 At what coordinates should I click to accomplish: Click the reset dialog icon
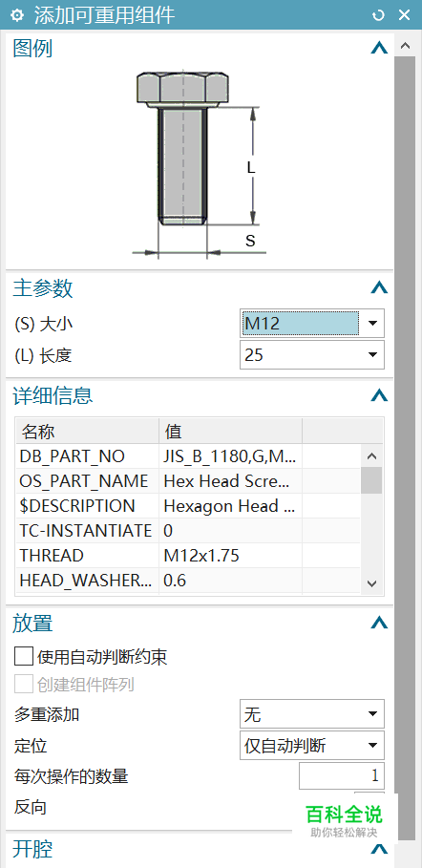pyautogui.click(x=379, y=15)
